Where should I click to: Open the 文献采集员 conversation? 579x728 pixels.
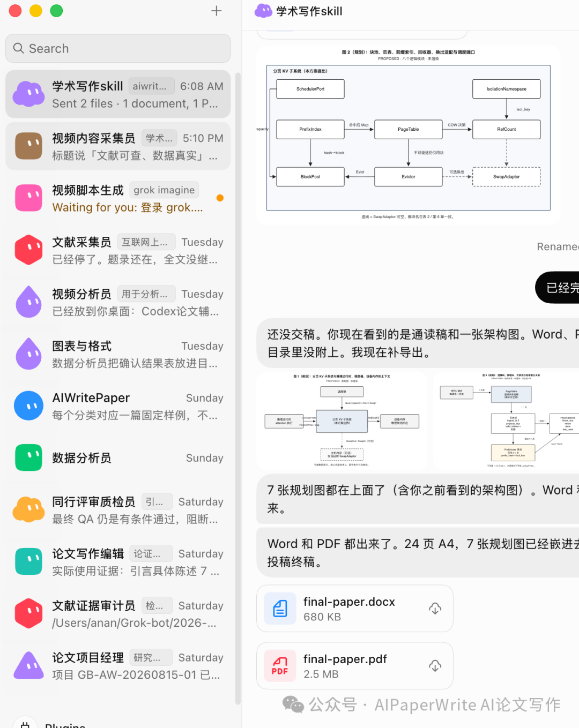click(x=118, y=250)
